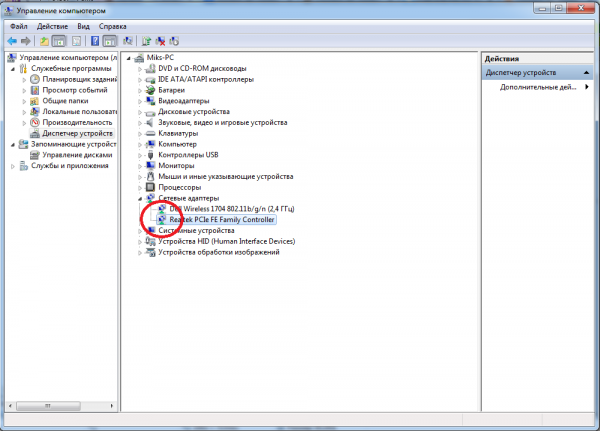Open the Вид menu
This screenshot has height=431, width=600.
point(83,26)
